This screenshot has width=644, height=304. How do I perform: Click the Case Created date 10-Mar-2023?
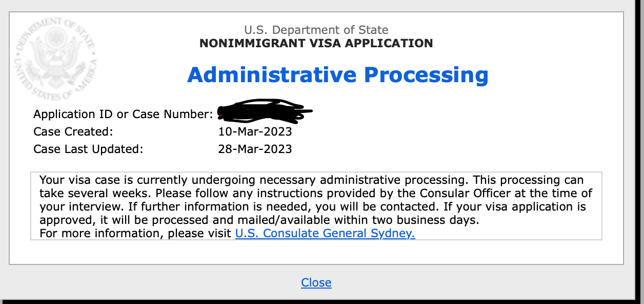tap(255, 131)
